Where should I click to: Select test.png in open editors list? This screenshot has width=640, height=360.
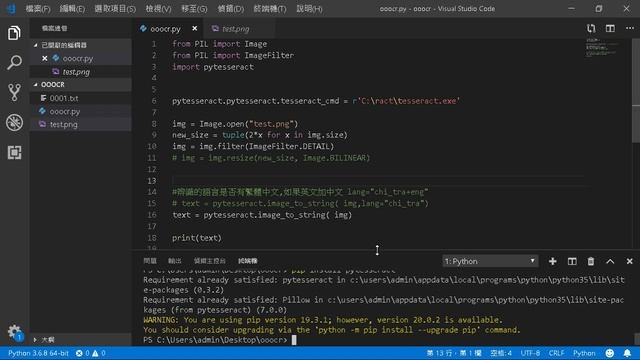click(81, 72)
